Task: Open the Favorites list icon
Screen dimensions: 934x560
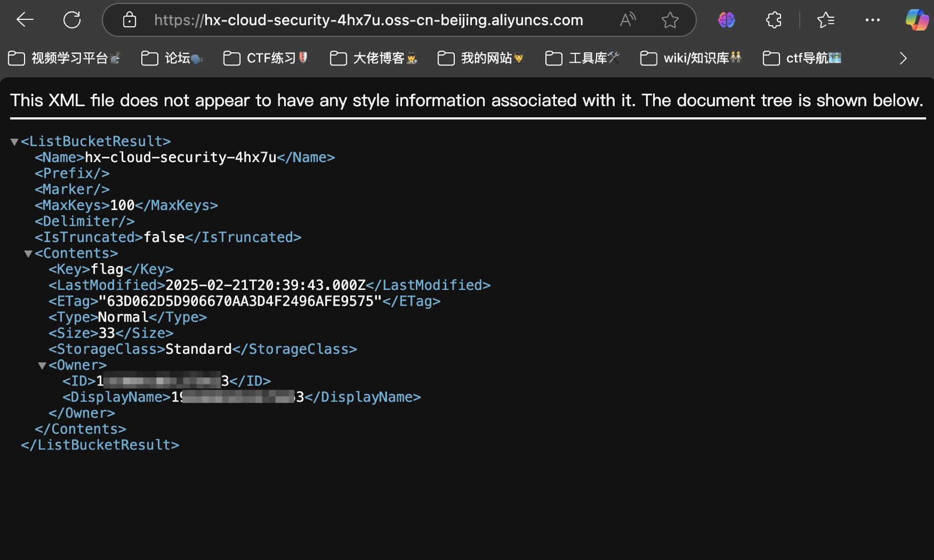Action: click(x=826, y=20)
